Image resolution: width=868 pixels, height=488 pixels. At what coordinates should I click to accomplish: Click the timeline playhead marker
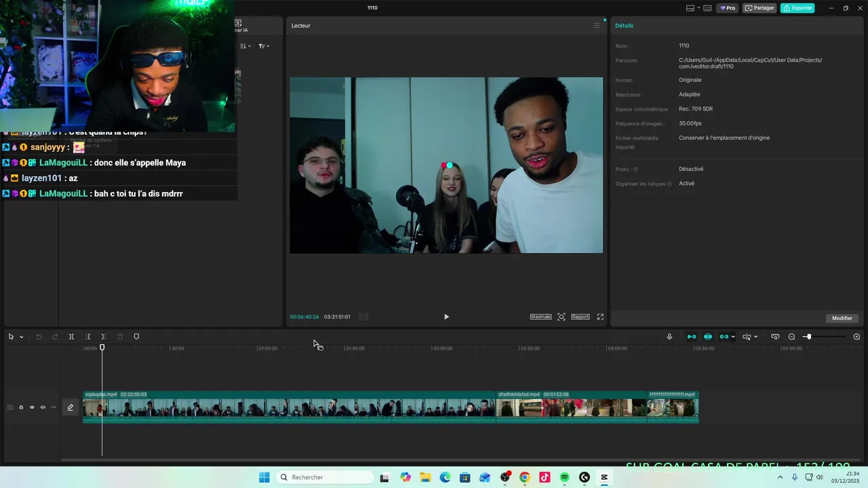point(102,348)
